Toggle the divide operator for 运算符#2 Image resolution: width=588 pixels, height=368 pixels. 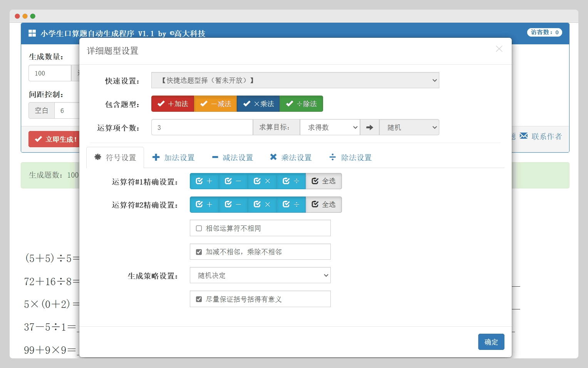291,205
